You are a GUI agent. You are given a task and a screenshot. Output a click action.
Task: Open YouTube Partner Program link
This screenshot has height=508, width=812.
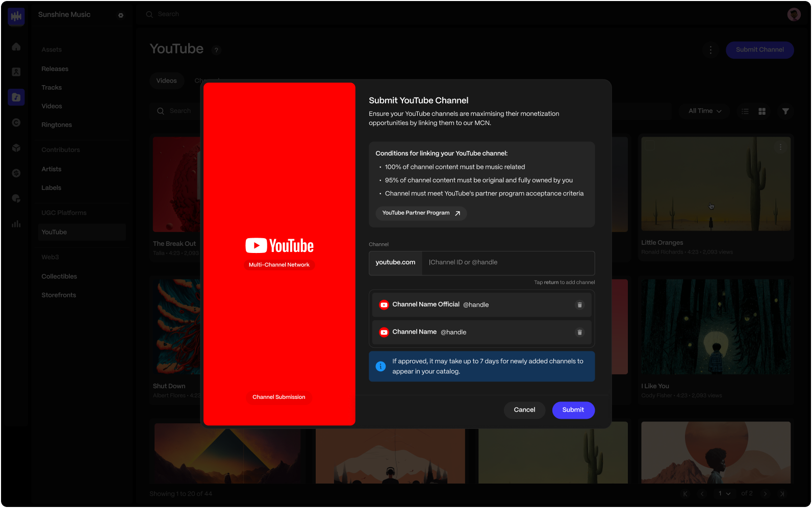[x=421, y=213]
